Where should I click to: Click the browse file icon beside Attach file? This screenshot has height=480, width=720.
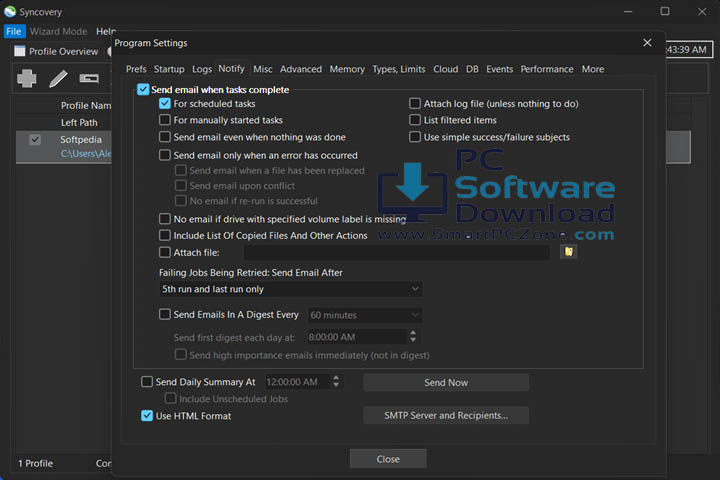click(x=568, y=252)
